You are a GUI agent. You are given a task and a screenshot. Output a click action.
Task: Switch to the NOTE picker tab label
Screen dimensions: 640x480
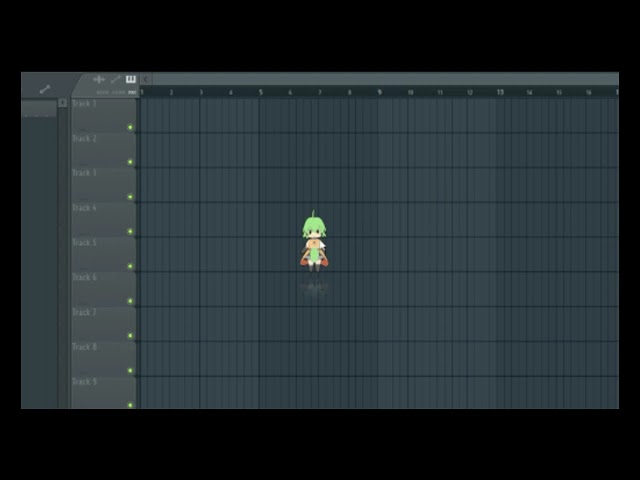point(103,93)
